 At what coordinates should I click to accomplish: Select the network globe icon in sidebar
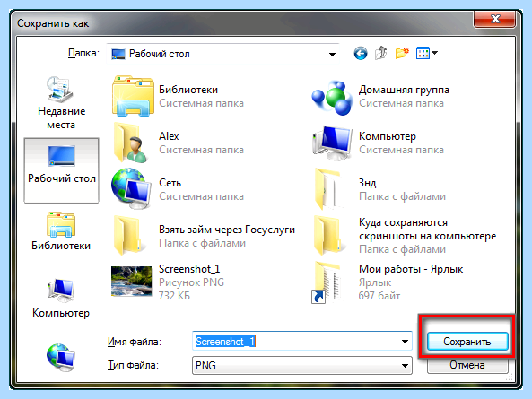click(61, 357)
